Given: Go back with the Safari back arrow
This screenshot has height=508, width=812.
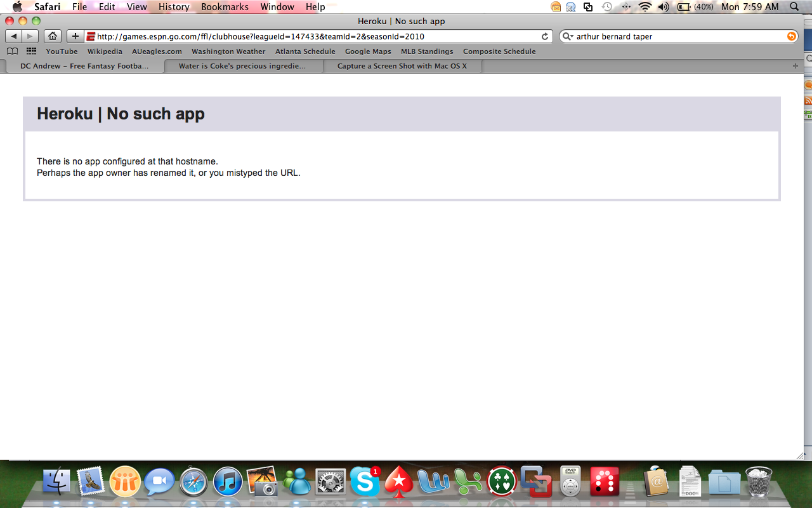Looking at the screenshot, I should coord(14,36).
